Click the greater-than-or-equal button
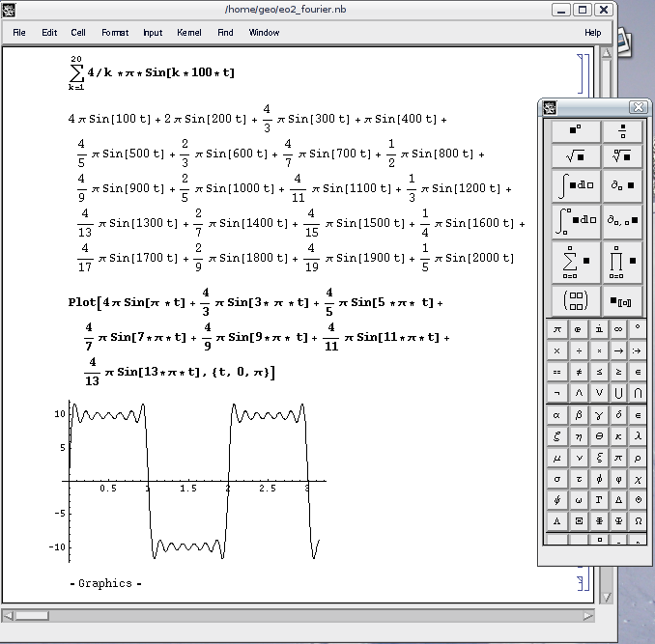 tap(618, 372)
